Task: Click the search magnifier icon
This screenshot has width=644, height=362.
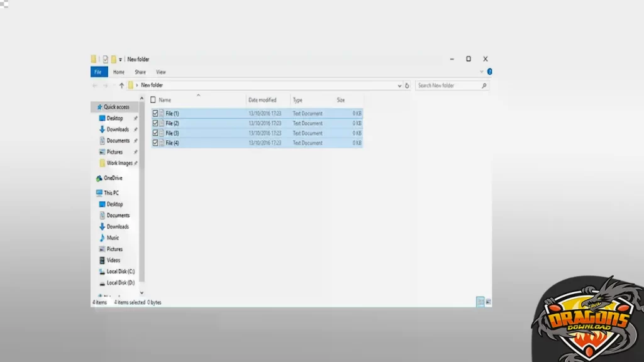Action: pos(484,85)
